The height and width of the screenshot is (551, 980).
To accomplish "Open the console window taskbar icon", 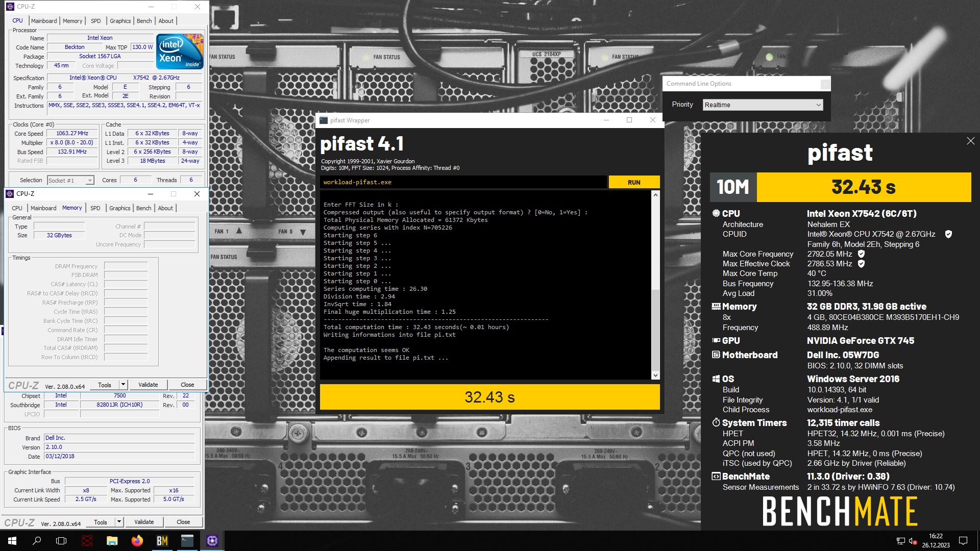I will click(x=187, y=541).
